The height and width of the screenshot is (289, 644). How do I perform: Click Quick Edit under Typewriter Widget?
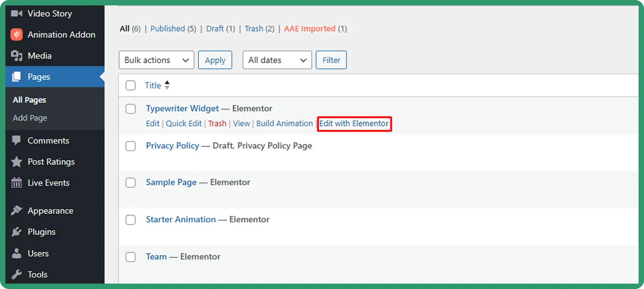184,123
